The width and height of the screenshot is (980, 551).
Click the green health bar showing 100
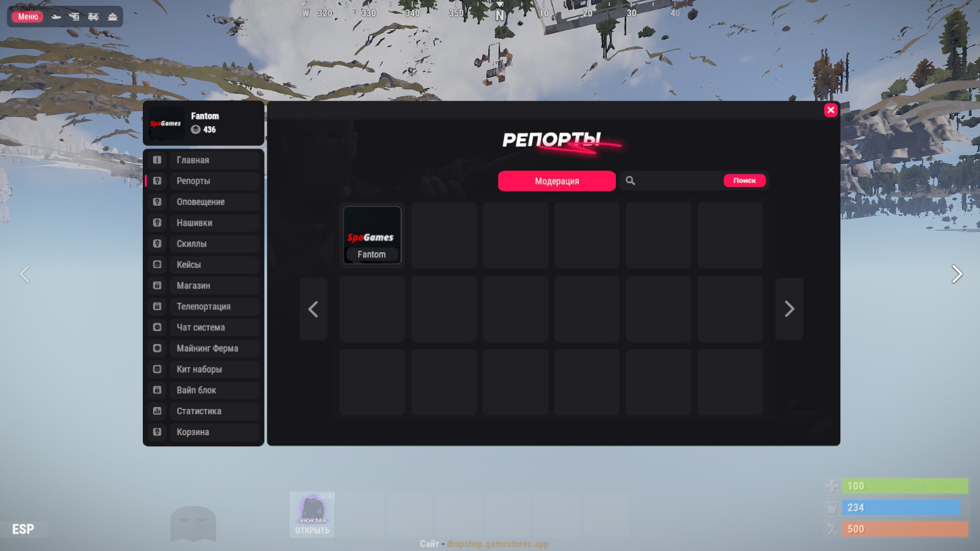coord(904,486)
